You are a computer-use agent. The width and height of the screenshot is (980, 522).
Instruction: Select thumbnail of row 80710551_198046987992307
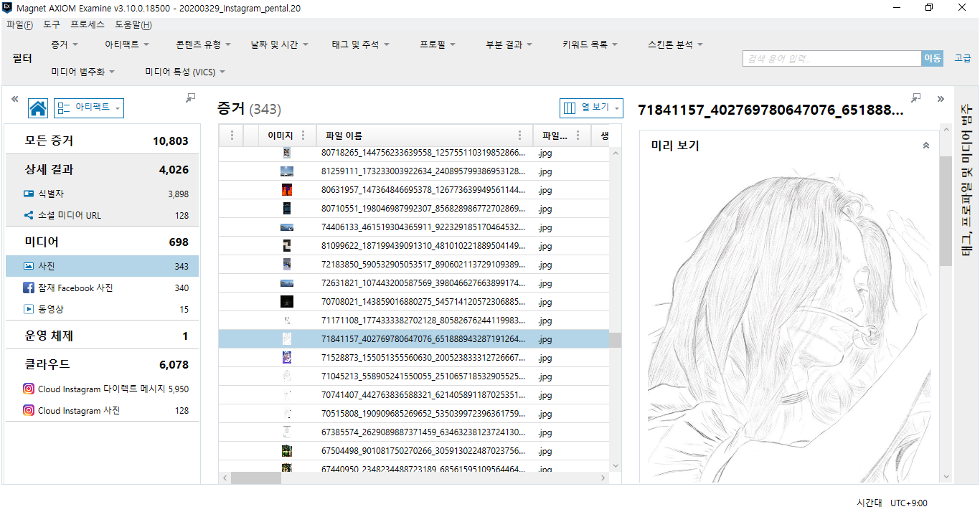pos(287,209)
